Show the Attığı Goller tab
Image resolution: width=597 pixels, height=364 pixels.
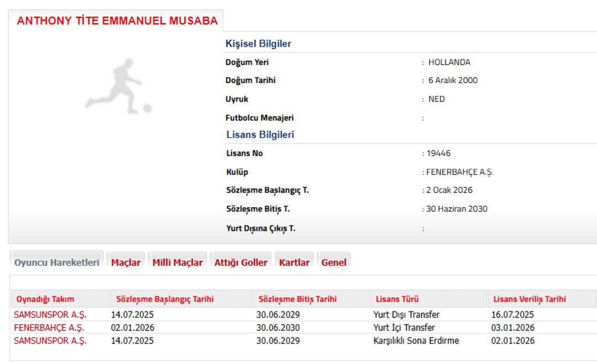point(240,262)
